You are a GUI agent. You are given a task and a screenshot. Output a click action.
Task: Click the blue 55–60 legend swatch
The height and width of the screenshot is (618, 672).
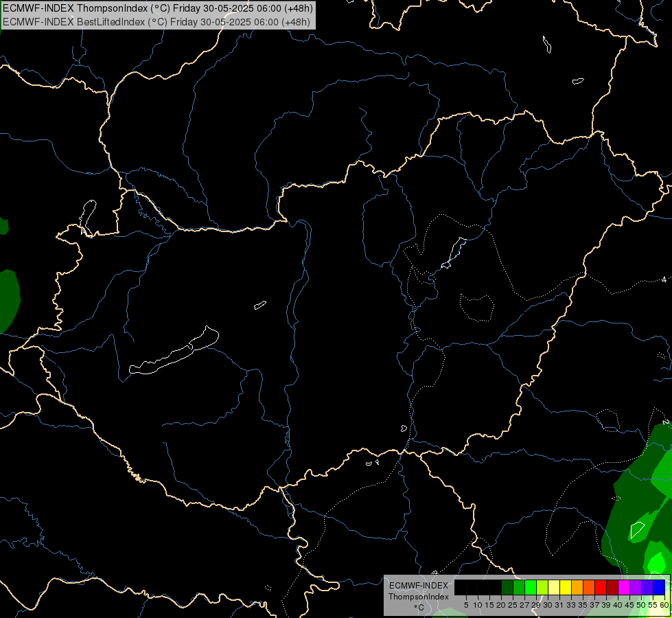659,587
